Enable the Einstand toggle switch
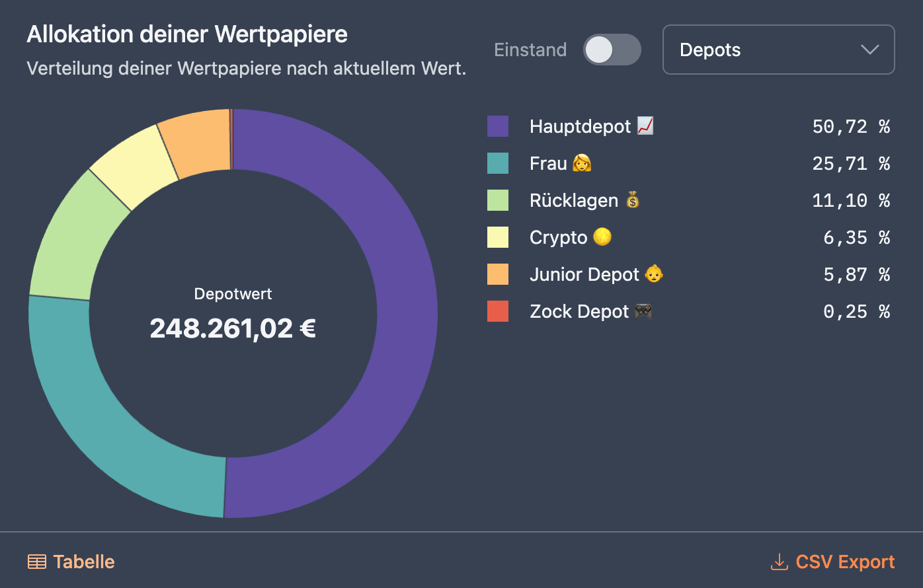Viewport: 923px width, 588px height. (612, 49)
